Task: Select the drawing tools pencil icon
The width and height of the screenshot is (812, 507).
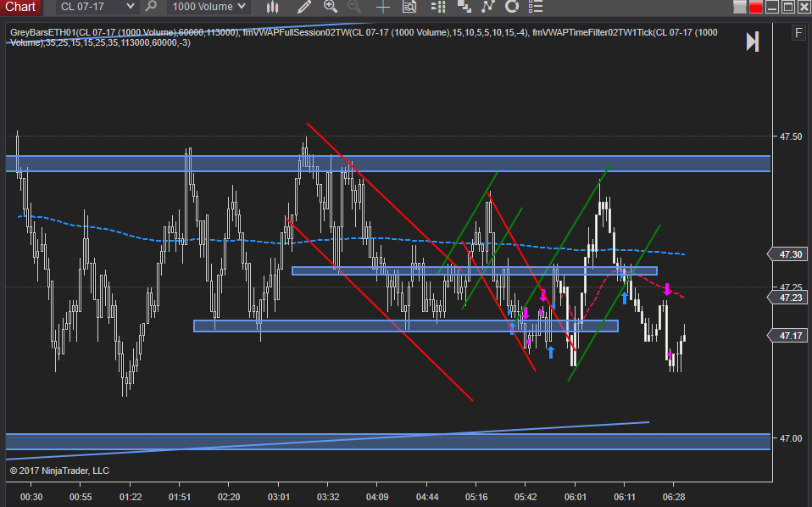Action: tap(304, 7)
